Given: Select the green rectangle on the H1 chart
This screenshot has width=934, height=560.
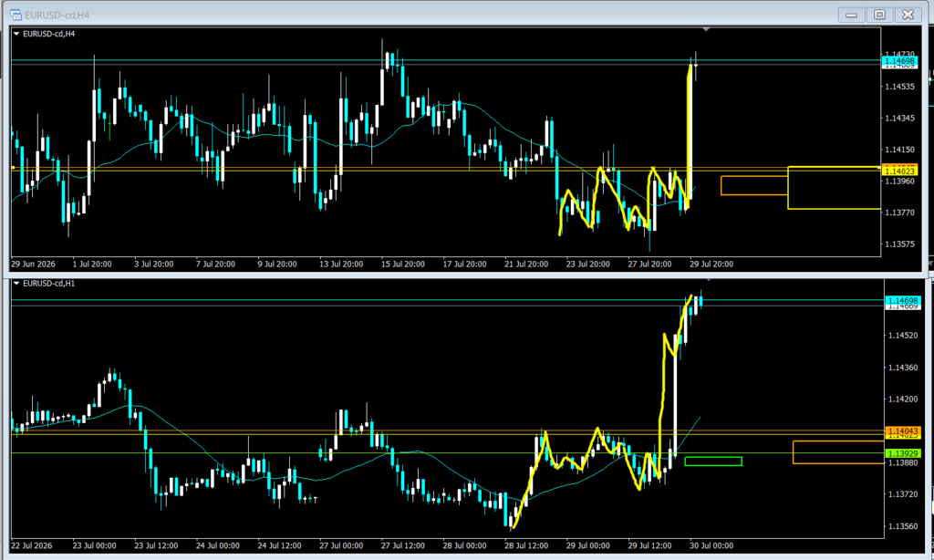Looking at the screenshot, I should pos(713,461).
